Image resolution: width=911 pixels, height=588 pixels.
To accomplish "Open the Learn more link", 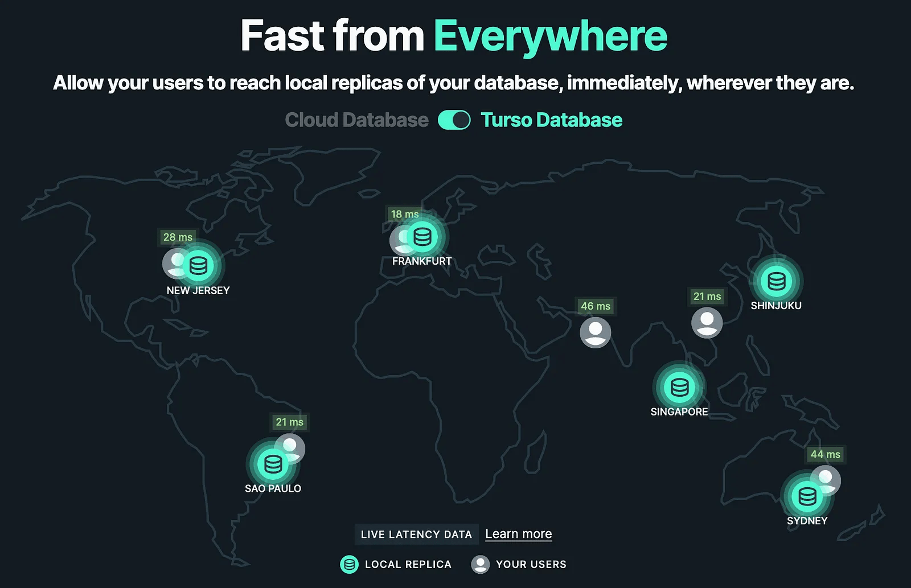I will 518,534.
